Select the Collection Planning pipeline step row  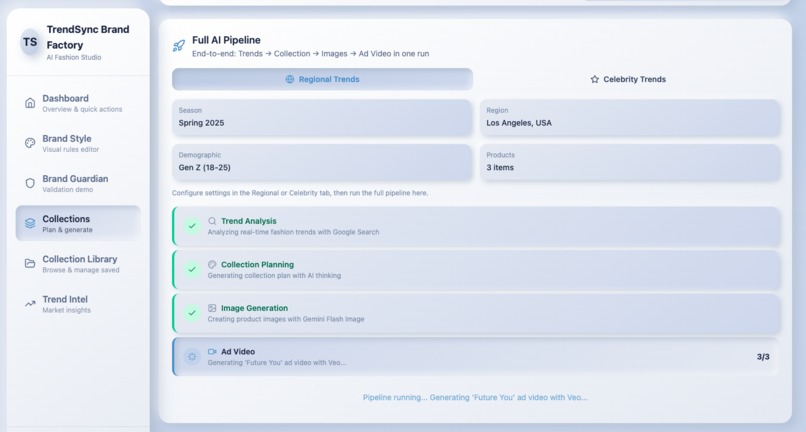(x=476, y=269)
